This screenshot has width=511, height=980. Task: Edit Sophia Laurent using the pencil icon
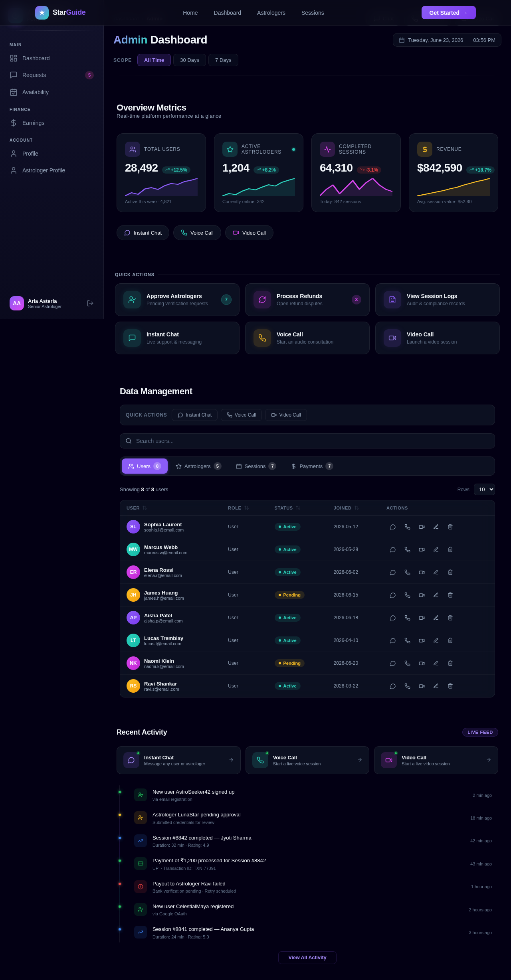pyautogui.click(x=436, y=527)
